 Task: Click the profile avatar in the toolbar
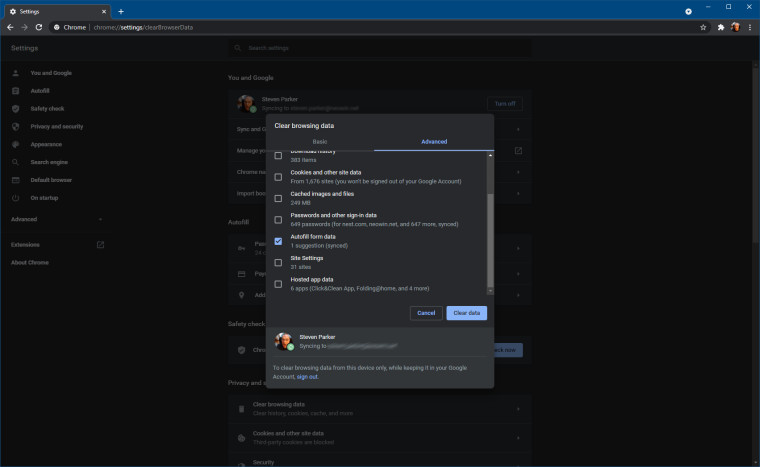coord(735,27)
